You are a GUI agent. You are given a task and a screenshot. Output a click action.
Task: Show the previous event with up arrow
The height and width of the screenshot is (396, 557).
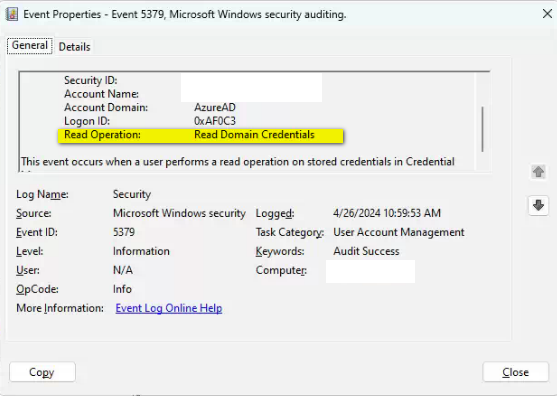[539, 172]
